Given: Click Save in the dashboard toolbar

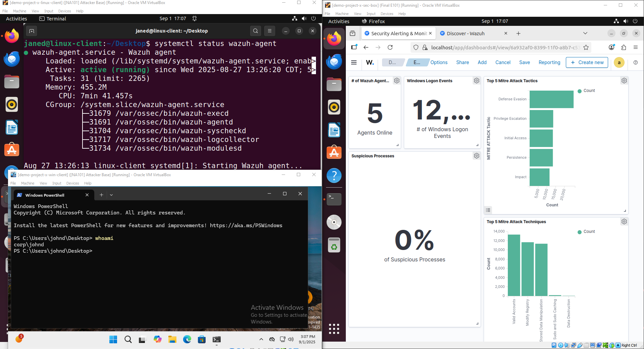Looking at the screenshot, I should [x=524, y=62].
